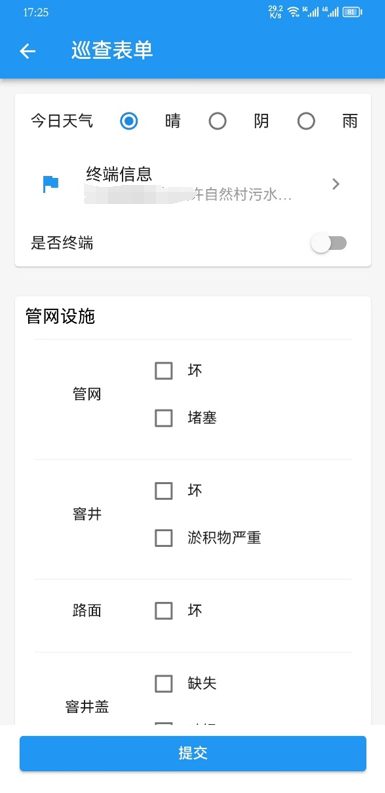This screenshot has width=385, height=793.
Task: Select the 晴 weather radio button
Action: pyautogui.click(x=129, y=121)
